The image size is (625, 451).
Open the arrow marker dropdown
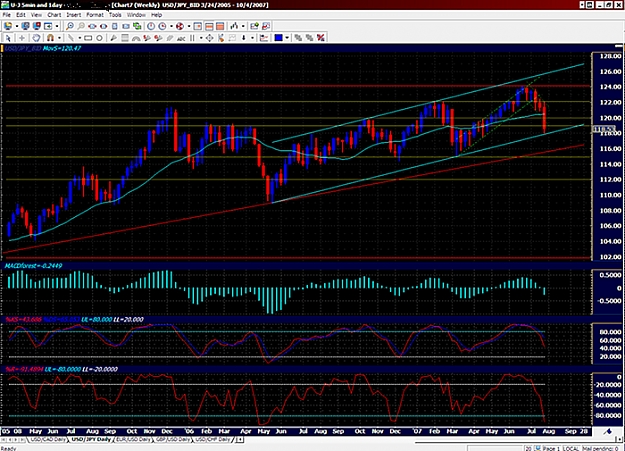pyautogui.click(x=252, y=38)
